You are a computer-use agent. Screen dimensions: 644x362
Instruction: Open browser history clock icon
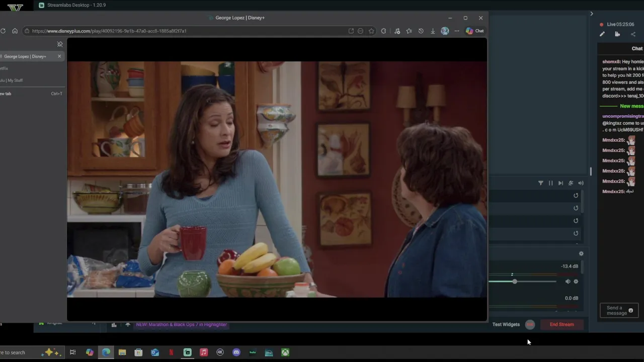pyautogui.click(x=421, y=31)
